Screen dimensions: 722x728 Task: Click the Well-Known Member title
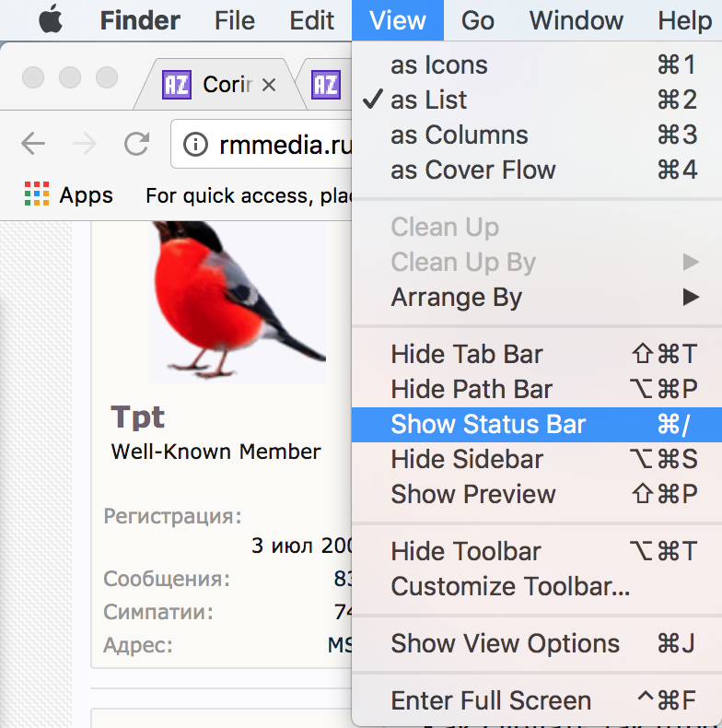pyautogui.click(x=215, y=452)
